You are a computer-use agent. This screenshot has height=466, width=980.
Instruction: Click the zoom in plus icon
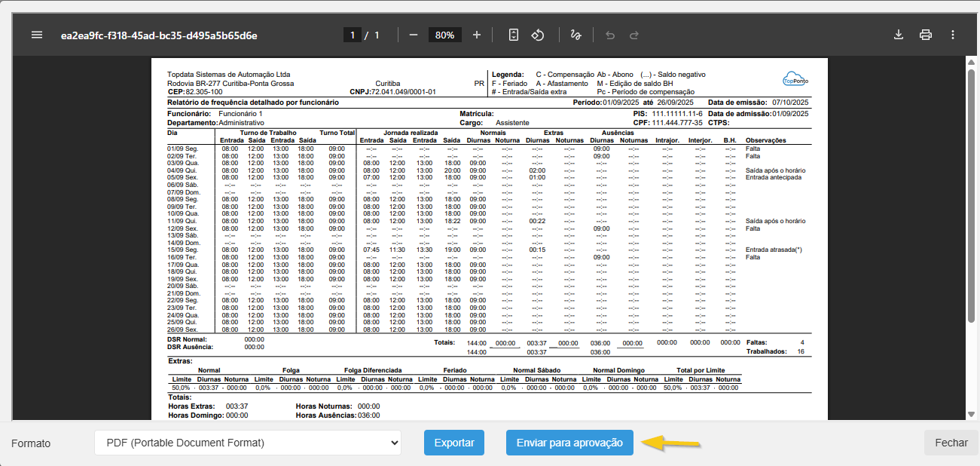tap(477, 35)
